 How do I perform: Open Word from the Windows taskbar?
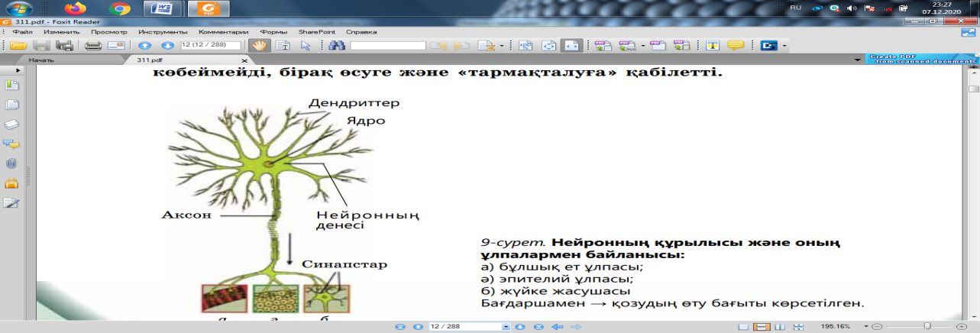coord(162,9)
